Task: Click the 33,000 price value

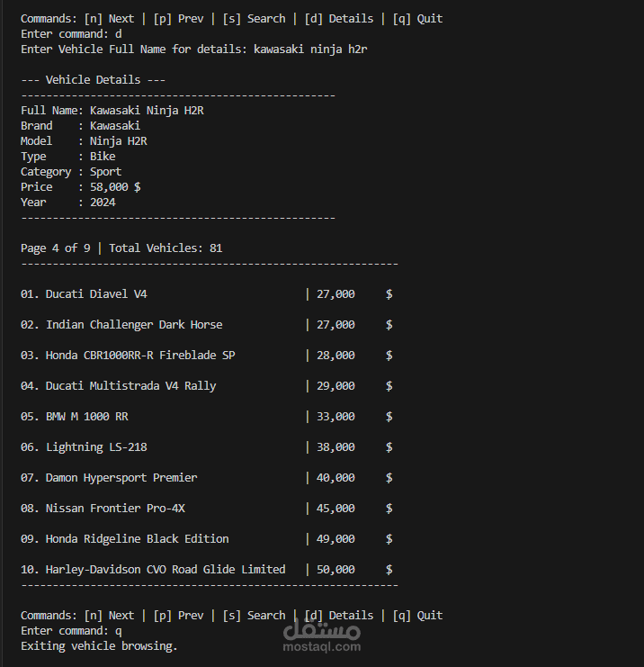Action: pyautogui.click(x=335, y=417)
